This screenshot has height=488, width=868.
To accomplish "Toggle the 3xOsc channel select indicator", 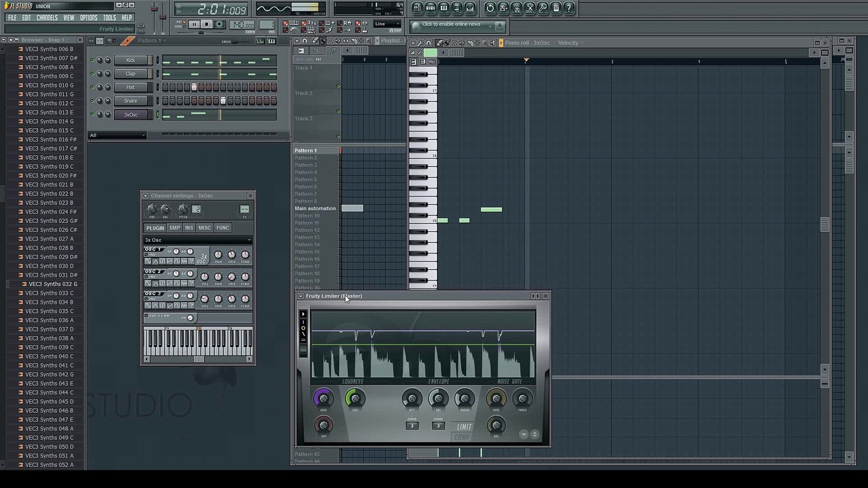I will [157, 115].
